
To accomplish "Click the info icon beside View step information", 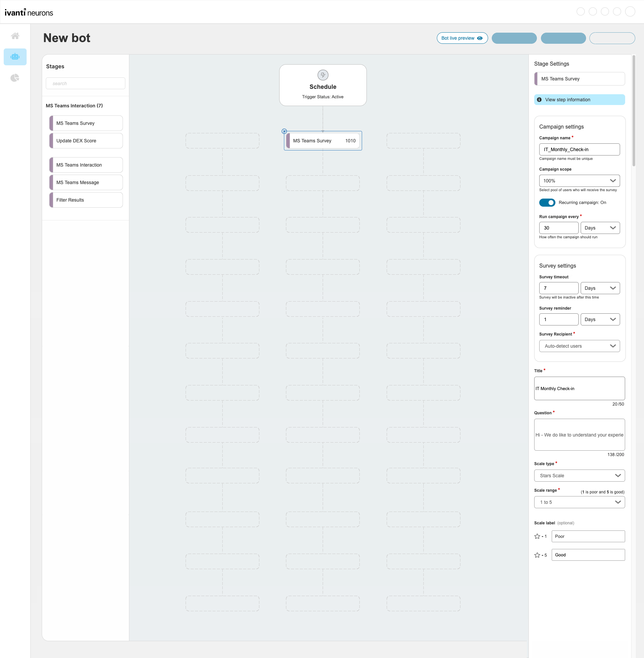I will (539, 100).
